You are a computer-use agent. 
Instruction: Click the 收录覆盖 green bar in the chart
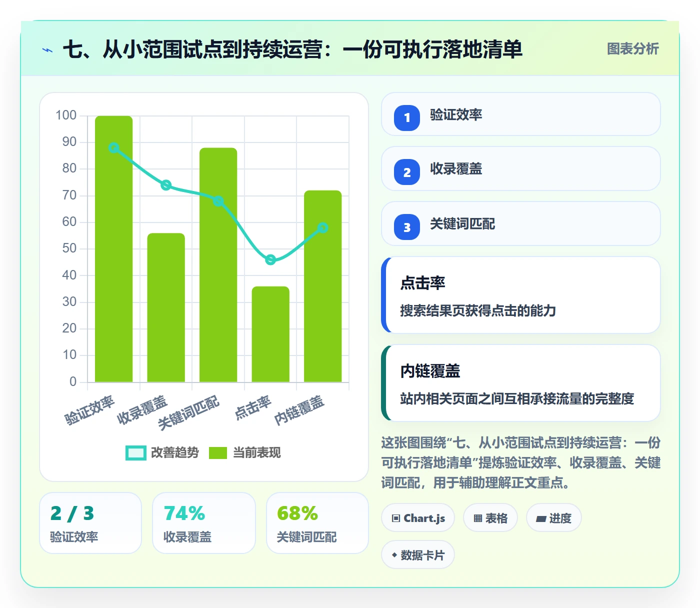tap(166, 307)
